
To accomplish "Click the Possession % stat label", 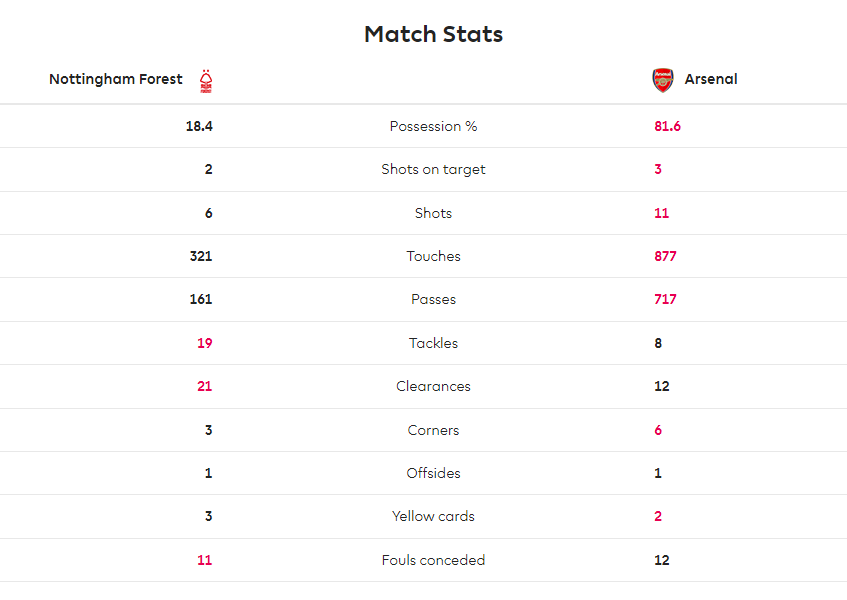I will click(x=433, y=126).
